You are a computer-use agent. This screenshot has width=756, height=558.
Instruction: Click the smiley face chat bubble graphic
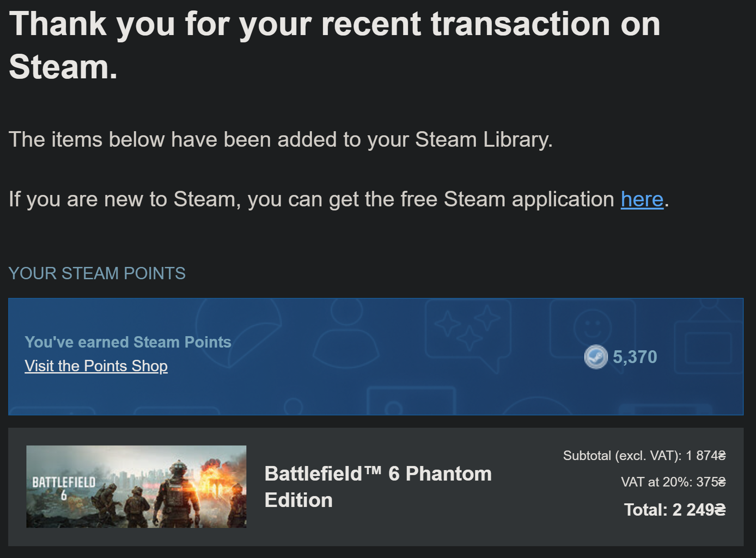pyautogui.click(x=592, y=327)
